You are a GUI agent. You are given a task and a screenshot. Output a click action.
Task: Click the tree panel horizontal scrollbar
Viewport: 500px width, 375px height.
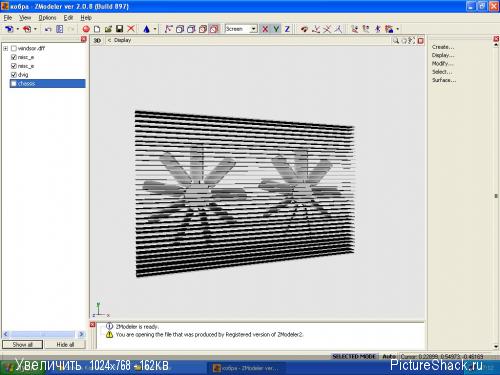44,334
